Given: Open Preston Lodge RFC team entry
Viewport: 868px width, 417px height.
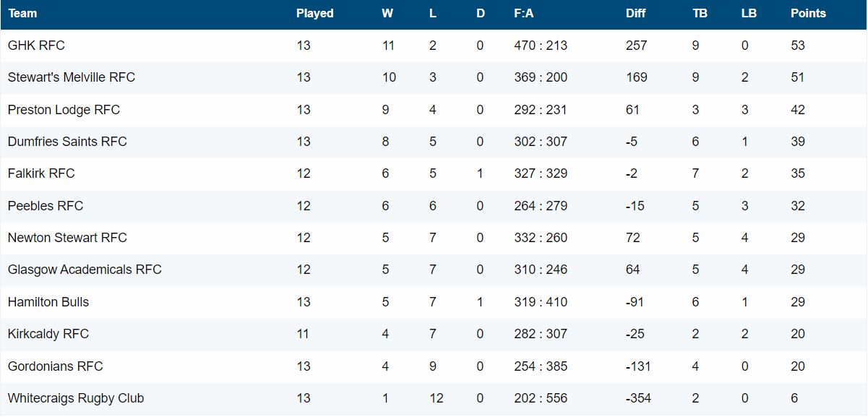Looking at the screenshot, I should pos(64,110).
